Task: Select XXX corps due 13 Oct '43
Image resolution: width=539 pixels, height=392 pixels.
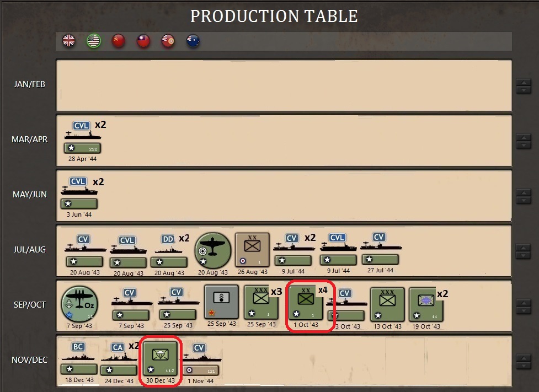Action: (387, 305)
